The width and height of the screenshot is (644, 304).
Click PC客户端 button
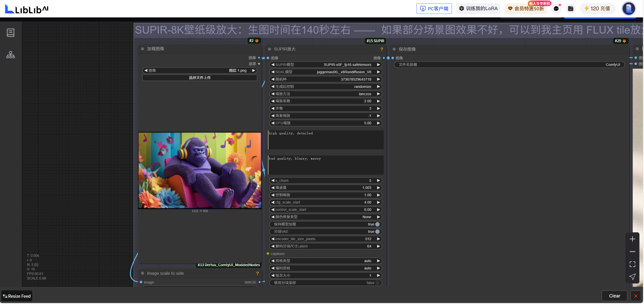pos(434,9)
